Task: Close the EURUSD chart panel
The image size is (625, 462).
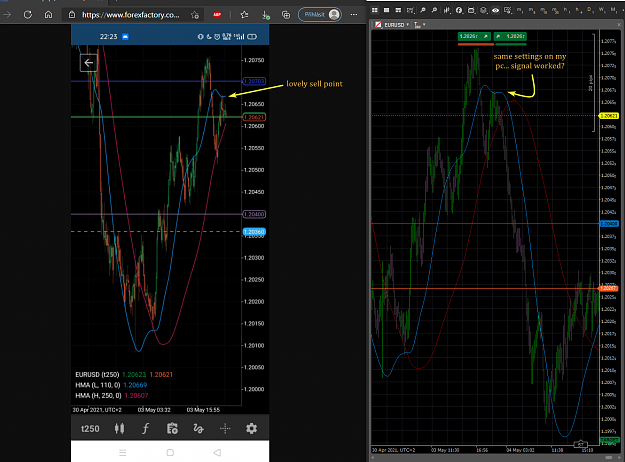Action: point(620,25)
